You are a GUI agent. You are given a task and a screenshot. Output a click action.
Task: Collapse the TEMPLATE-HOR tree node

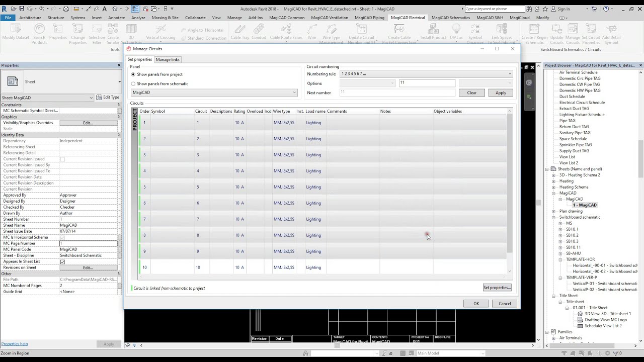click(560, 259)
